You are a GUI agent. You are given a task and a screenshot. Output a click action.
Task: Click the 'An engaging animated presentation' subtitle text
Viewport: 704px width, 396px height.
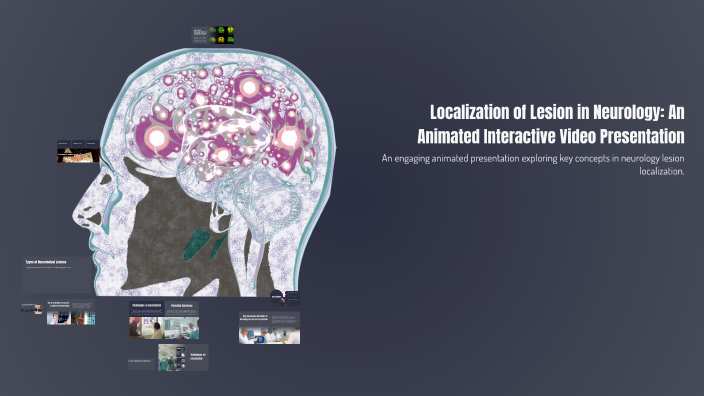click(533, 165)
